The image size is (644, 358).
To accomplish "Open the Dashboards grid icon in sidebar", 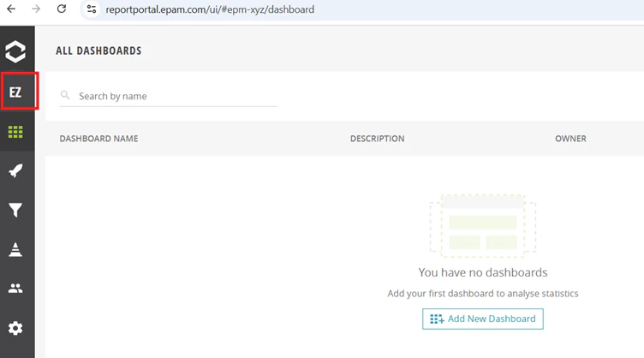I will pos(15,132).
